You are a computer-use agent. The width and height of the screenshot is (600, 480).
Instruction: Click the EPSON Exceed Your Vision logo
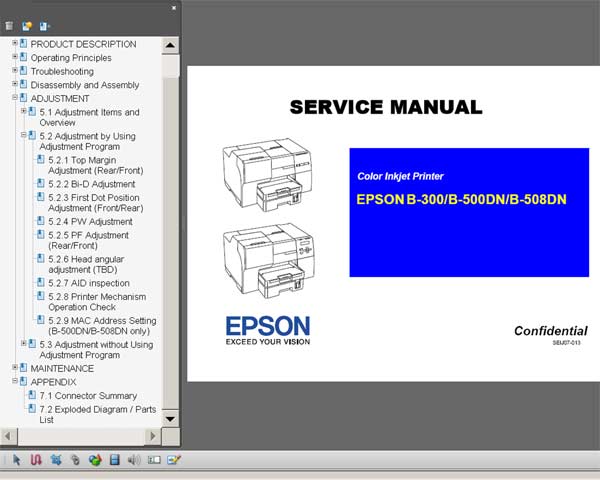(x=268, y=331)
